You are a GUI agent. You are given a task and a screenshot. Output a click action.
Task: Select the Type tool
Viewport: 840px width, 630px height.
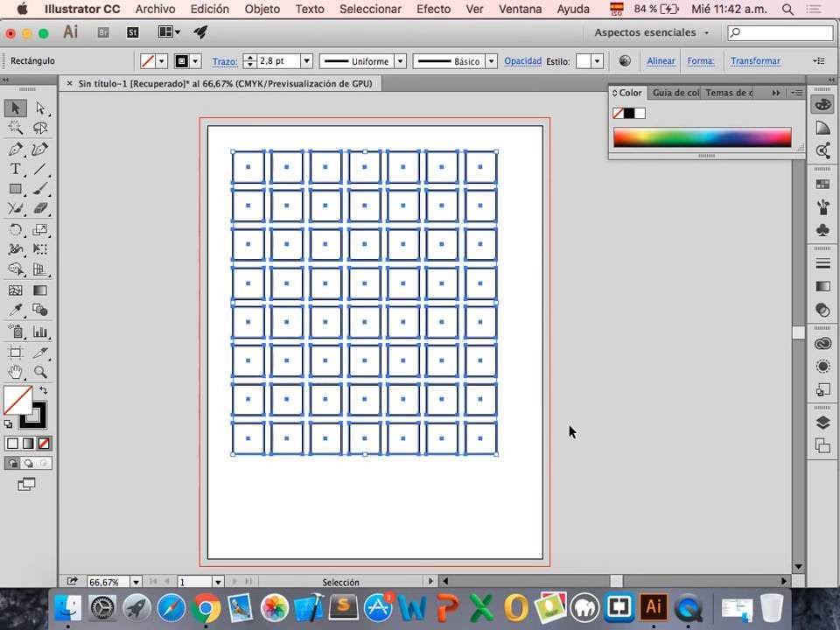pos(15,169)
